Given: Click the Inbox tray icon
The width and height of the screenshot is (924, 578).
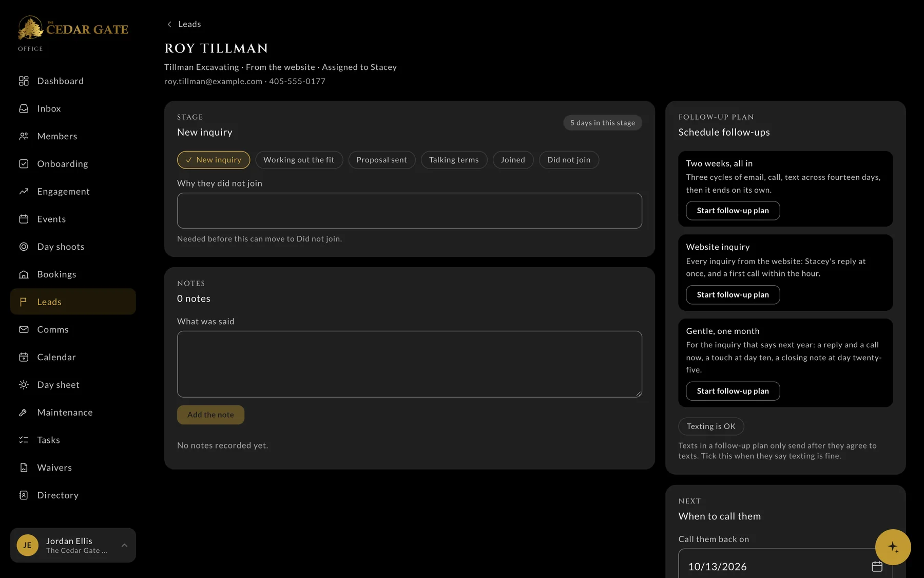Looking at the screenshot, I should pos(24,109).
